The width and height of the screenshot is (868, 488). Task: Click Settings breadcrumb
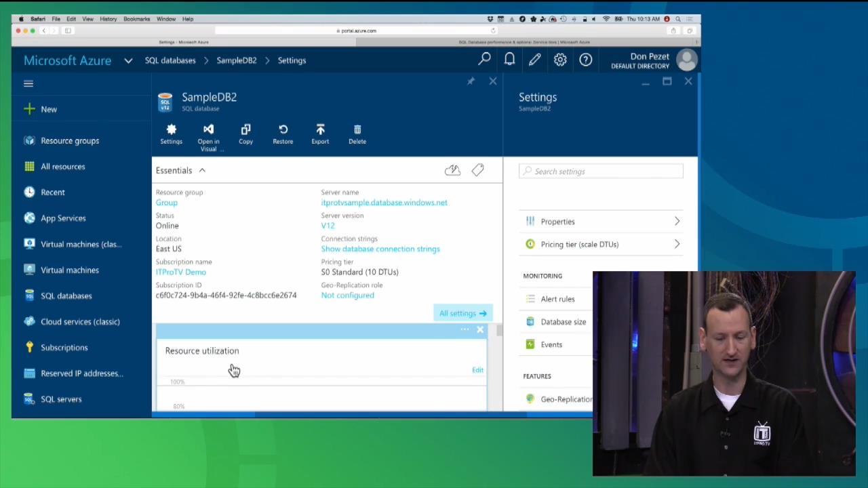click(292, 60)
